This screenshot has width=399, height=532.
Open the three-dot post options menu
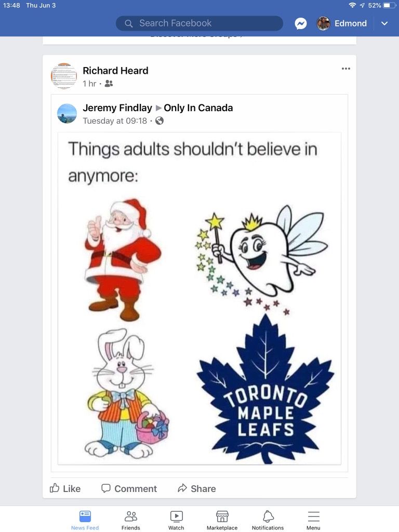(x=346, y=69)
